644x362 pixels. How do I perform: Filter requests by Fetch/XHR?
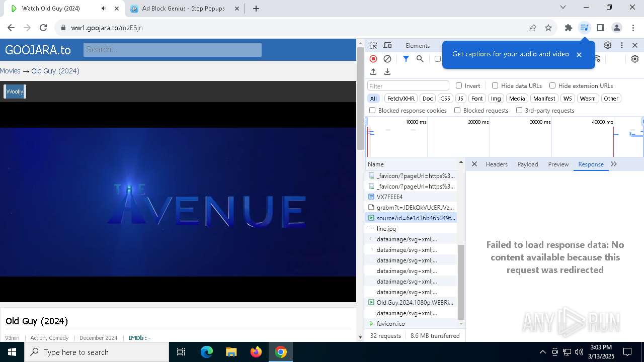point(401,99)
